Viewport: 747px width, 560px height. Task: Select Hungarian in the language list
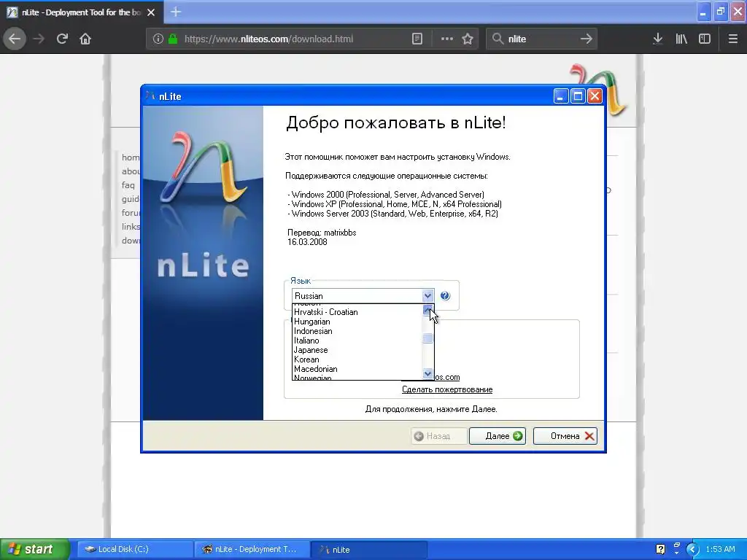pyautogui.click(x=357, y=322)
